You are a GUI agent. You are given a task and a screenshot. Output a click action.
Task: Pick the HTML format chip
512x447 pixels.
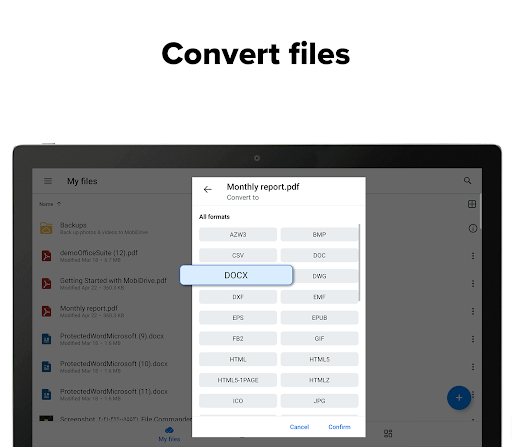(x=238, y=359)
